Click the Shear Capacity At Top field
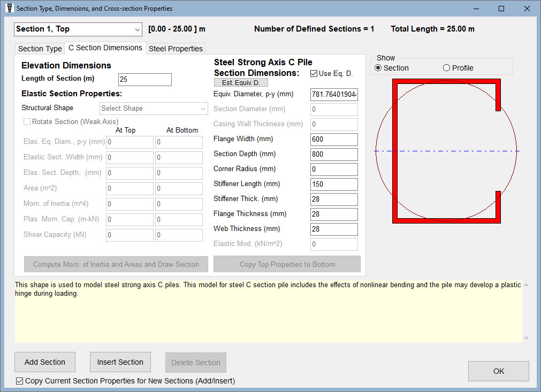 tap(129, 235)
